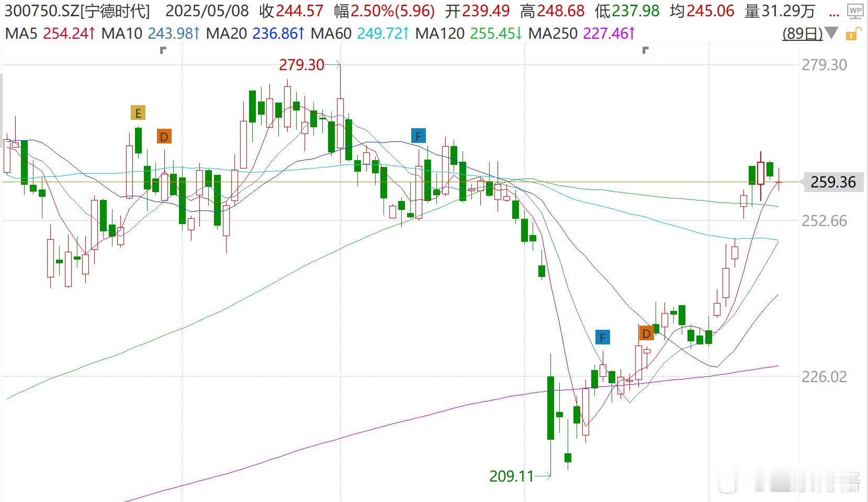Click the date 2025/05/08
Viewport: 868px width, 502px height.
tap(207, 10)
